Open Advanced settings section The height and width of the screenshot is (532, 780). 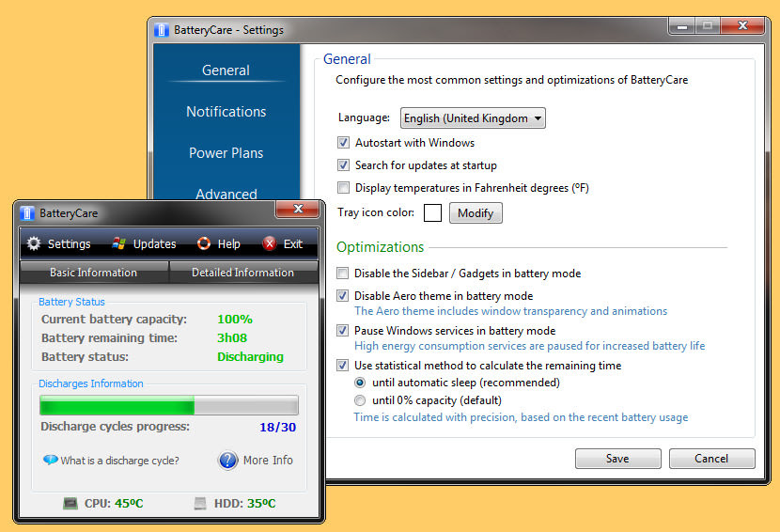[226, 193]
